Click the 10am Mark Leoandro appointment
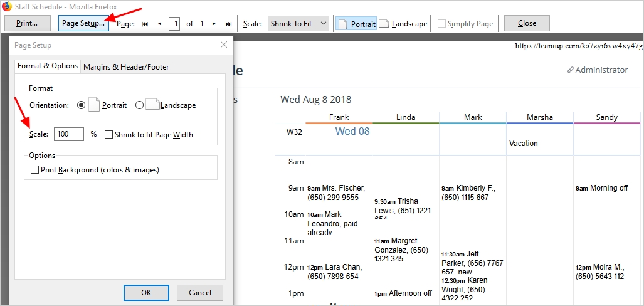The height and width of the screenshot is (306, 644). click(x=333, y=223)
